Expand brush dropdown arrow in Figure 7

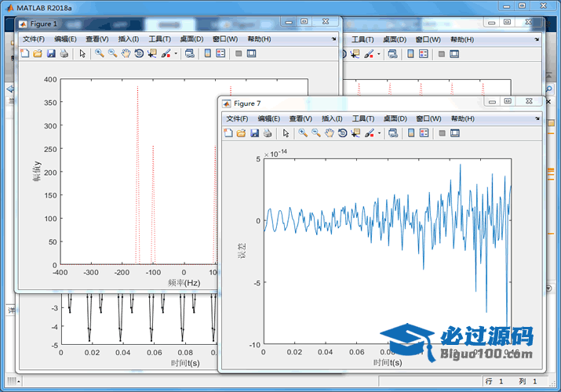pyautogui.click(x=379, y=133)
